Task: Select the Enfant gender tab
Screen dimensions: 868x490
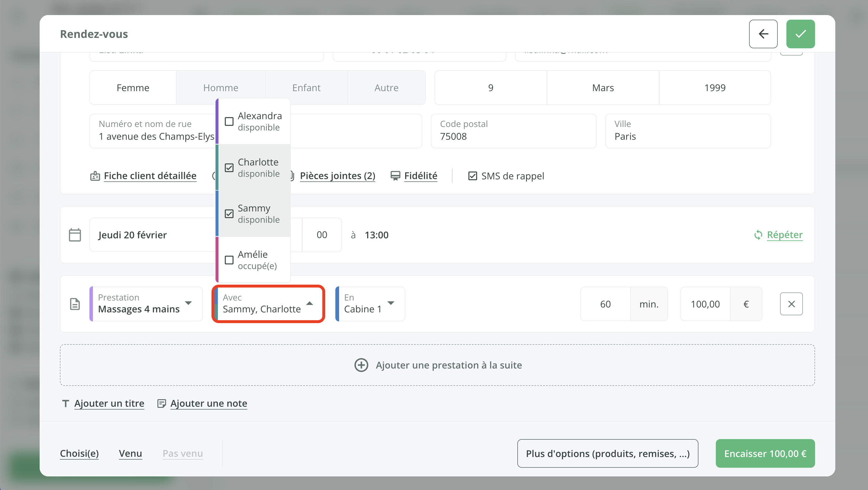Action: coord(306,88)
